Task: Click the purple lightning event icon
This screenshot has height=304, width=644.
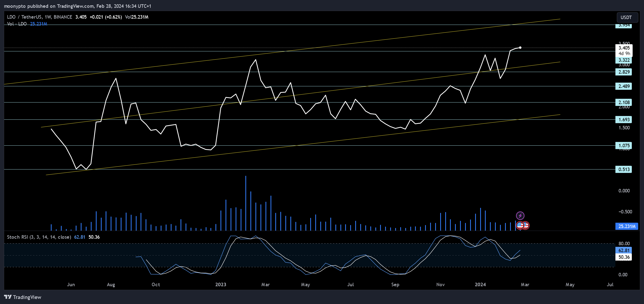Action: 520,216
